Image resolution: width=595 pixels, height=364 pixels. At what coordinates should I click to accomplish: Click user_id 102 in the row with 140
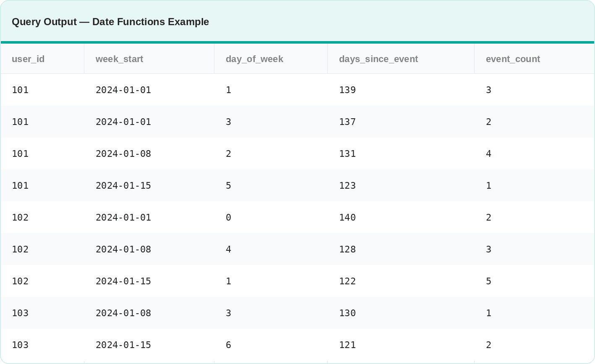[20, 217]
